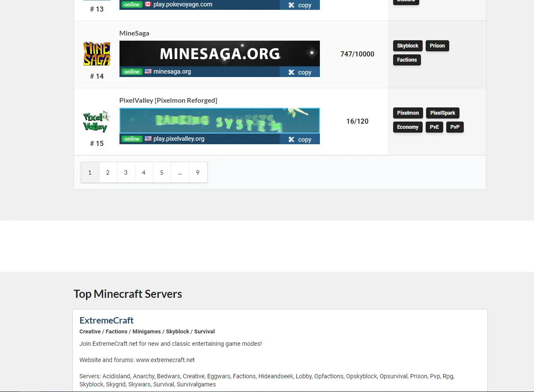This screenshot has height=392, width=534.
Task: Jump to last page 9
Action: [198, 172]
